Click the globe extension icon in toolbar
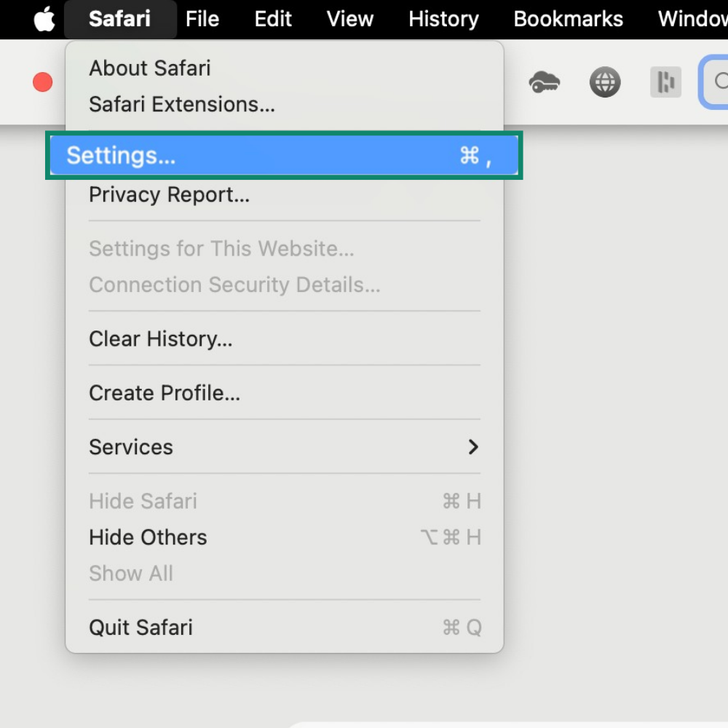The image size is (728, 728). point(605,82)
